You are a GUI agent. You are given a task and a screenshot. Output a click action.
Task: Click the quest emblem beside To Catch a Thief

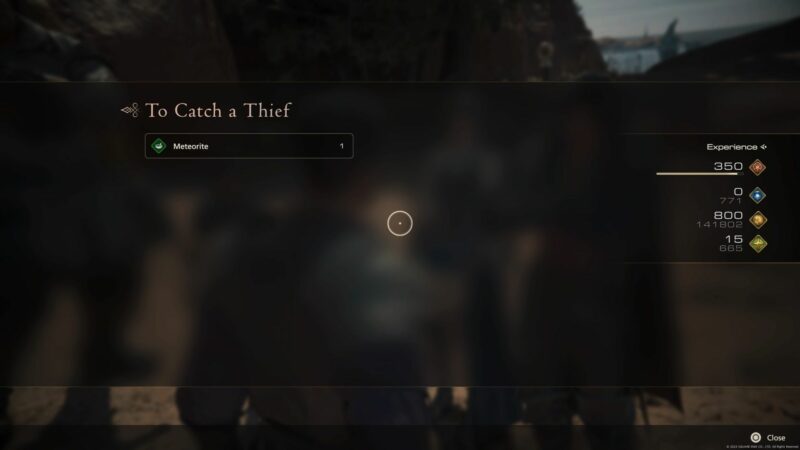pyautogui.click(x=130, y=110)
